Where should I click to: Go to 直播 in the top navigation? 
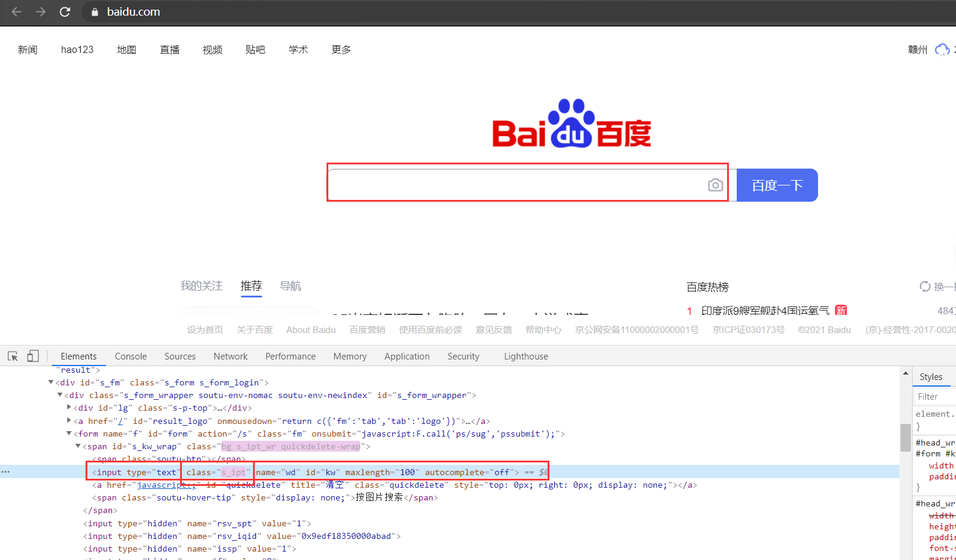pos(170,49)
